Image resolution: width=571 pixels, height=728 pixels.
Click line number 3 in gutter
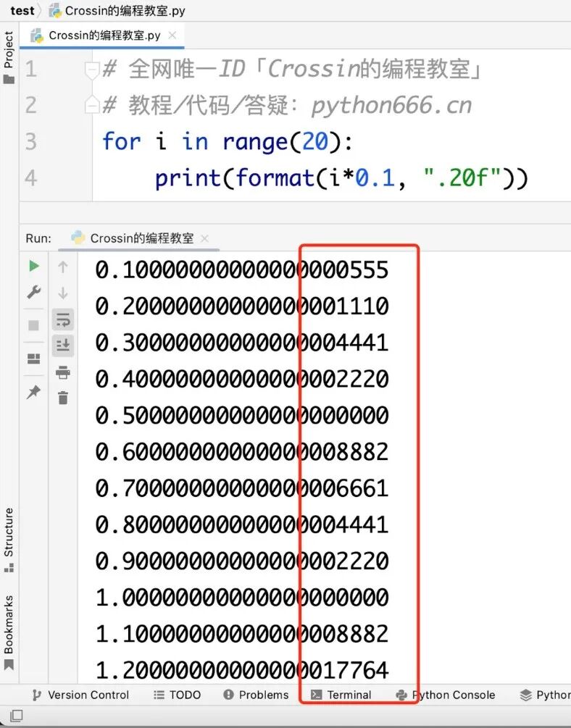[30, 141]
